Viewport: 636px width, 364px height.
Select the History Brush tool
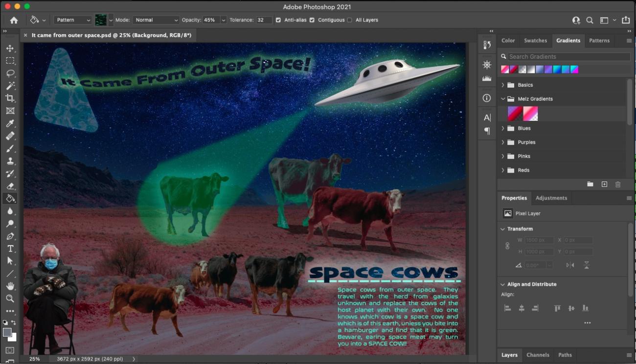(10, 174)
